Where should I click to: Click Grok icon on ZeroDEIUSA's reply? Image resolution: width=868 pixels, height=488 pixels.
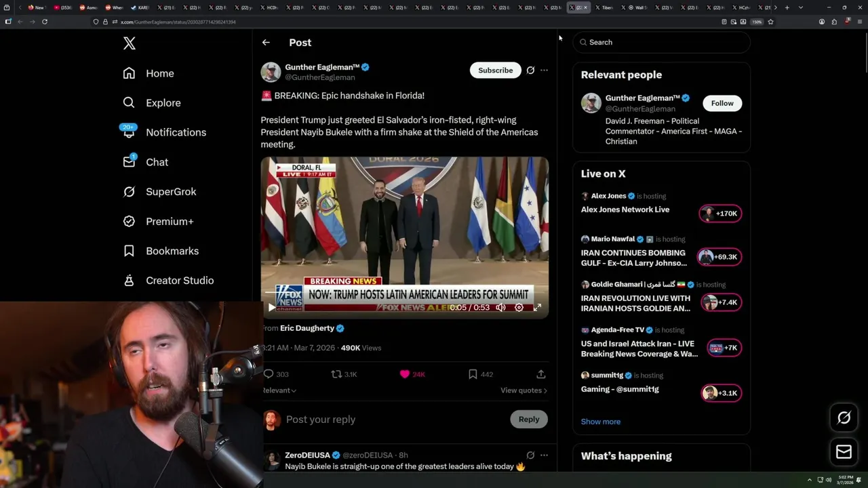tap(530, 455)
